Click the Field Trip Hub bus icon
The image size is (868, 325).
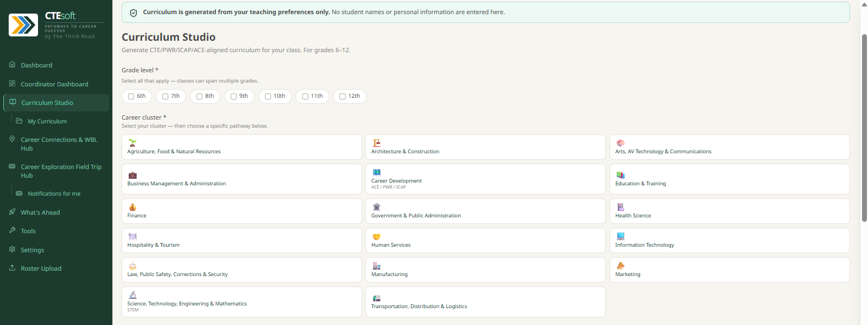(x=12, y=166)
